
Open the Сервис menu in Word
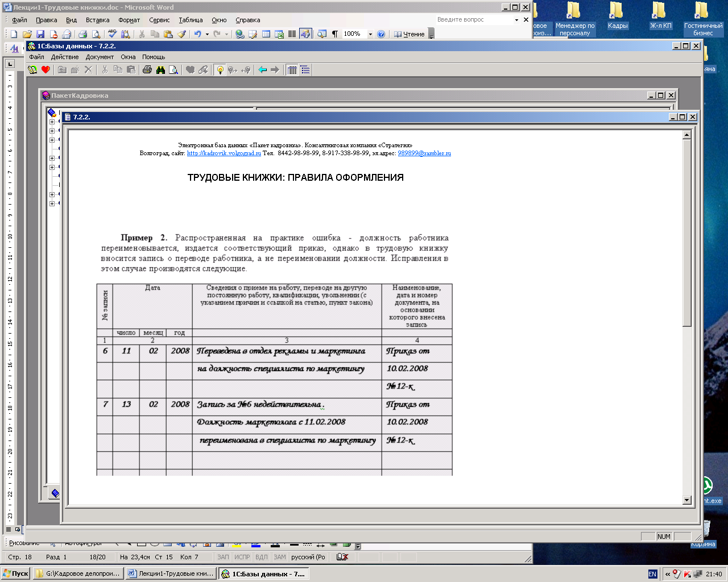[159, 20]
